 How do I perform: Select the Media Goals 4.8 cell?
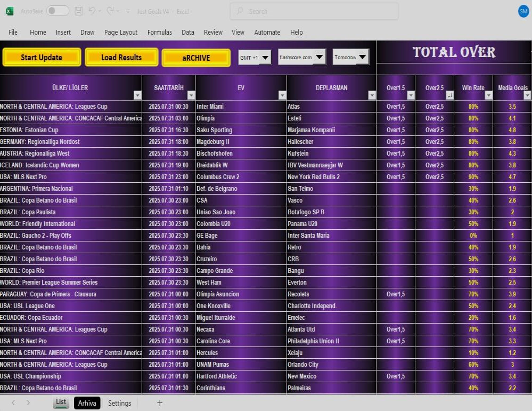[512, 130]
